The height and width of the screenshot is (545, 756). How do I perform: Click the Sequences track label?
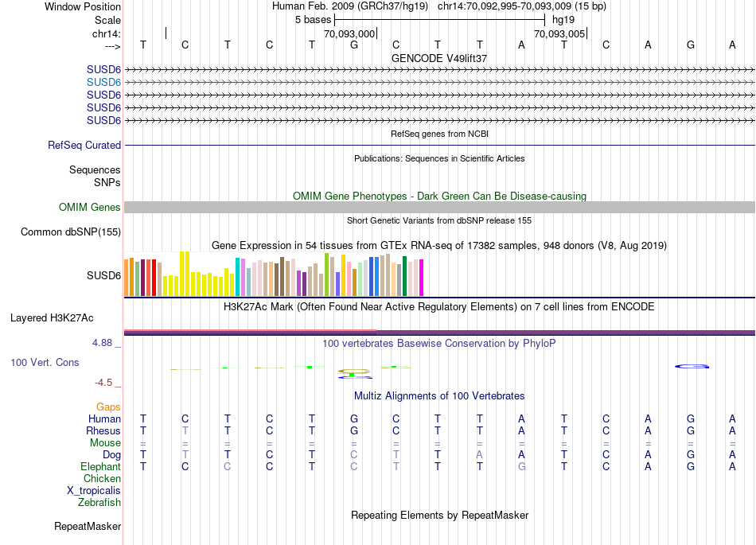95,169
